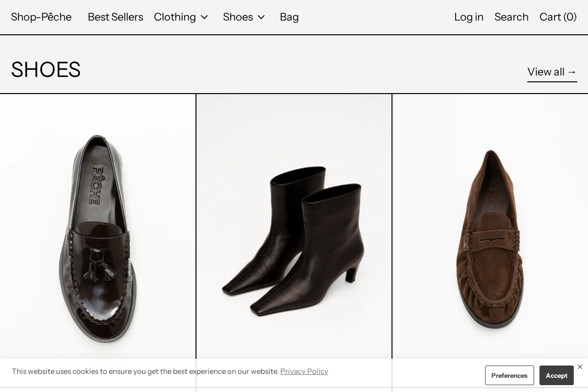Open the Search function
588x392 pixels.
click(x=512, y=17)
